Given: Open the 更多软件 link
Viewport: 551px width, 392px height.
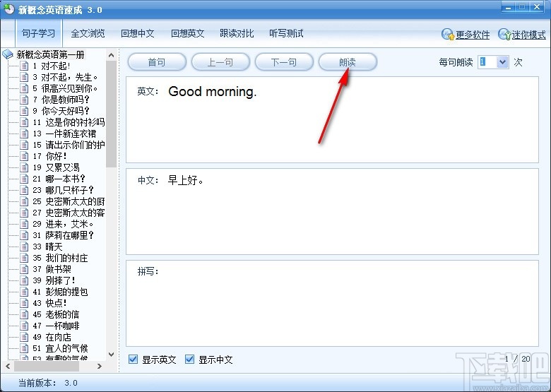Looking at the screenshot, I should pos(473,35).
